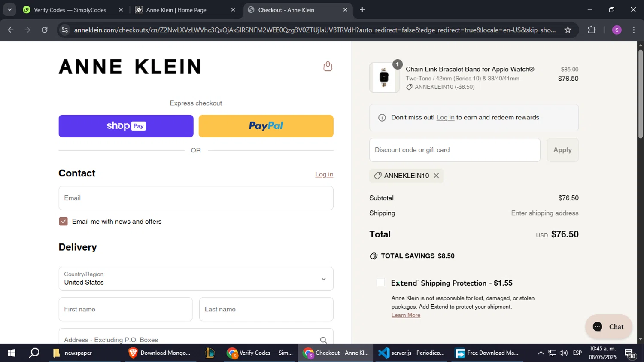The image size is (644, 362).
Task: Open the League of Legends taskbar icon
Action: pos(210,353)
